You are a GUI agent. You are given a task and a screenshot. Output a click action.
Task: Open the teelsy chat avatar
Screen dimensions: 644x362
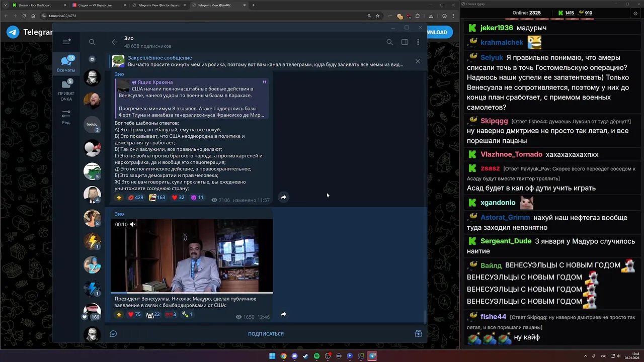coord(92,124)
